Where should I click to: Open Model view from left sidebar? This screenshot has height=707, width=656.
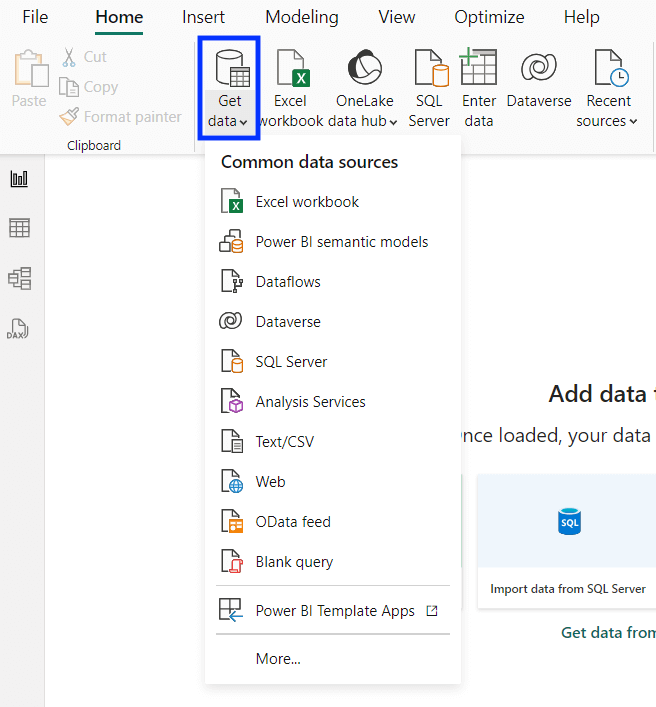click(19, 278)
